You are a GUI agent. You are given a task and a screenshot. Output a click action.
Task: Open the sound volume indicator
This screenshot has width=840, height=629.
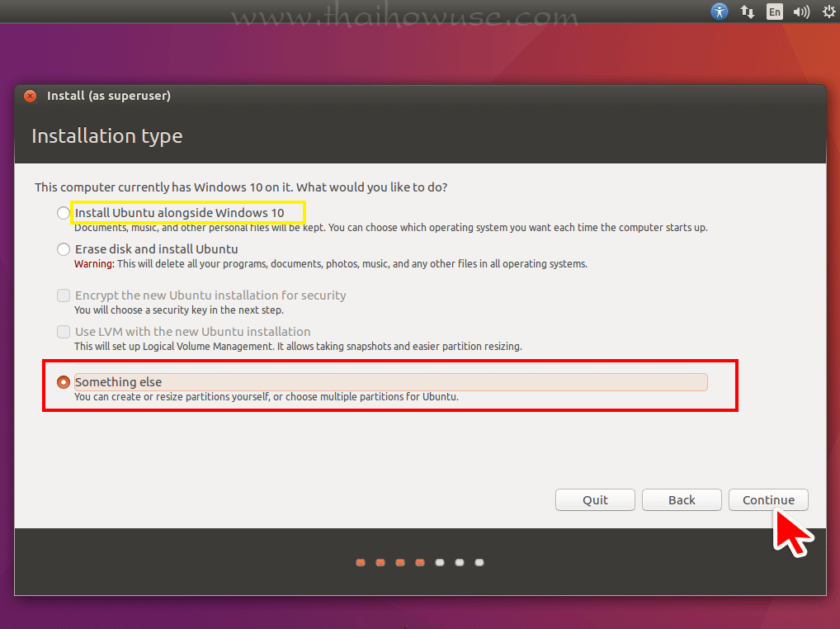click(801, 12)
